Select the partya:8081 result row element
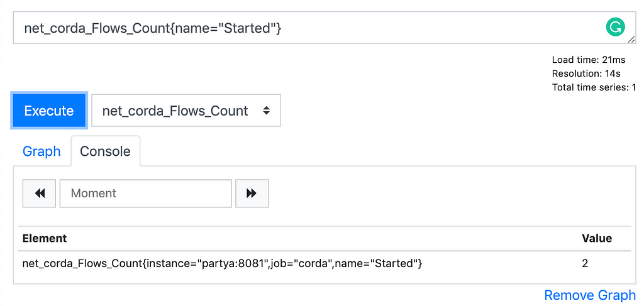644x306 pixels. click(x=222, y=263)
